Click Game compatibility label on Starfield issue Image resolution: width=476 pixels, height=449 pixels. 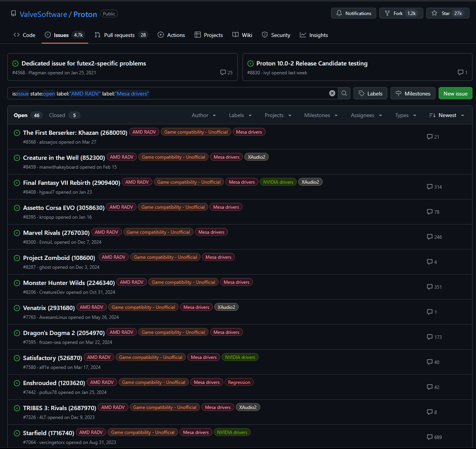[143, 432]
